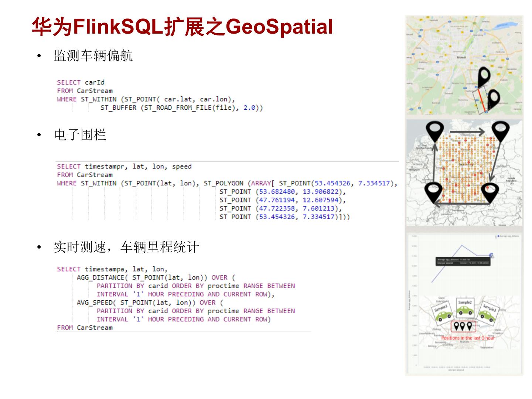Click the line starting "AVG_SPEED( ST_POINT(lat, lon))"
This screenshot has width=532, height=399.
[x=150, y=303]
